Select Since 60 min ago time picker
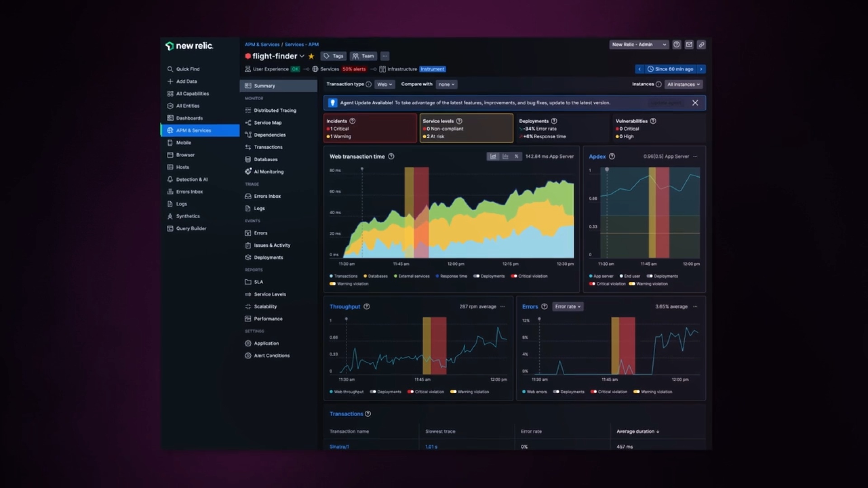Image resolution: width=868 pixels, height=488 pixels. point(670,69)
